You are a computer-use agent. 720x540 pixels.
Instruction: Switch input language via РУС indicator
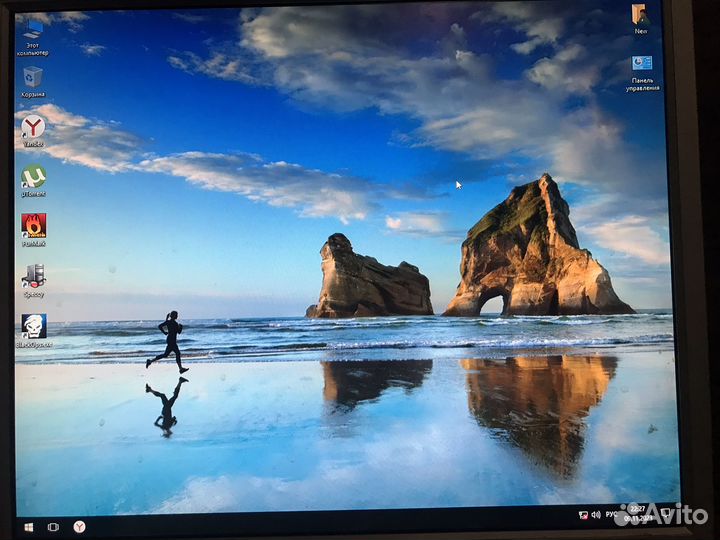click(610, 515)
